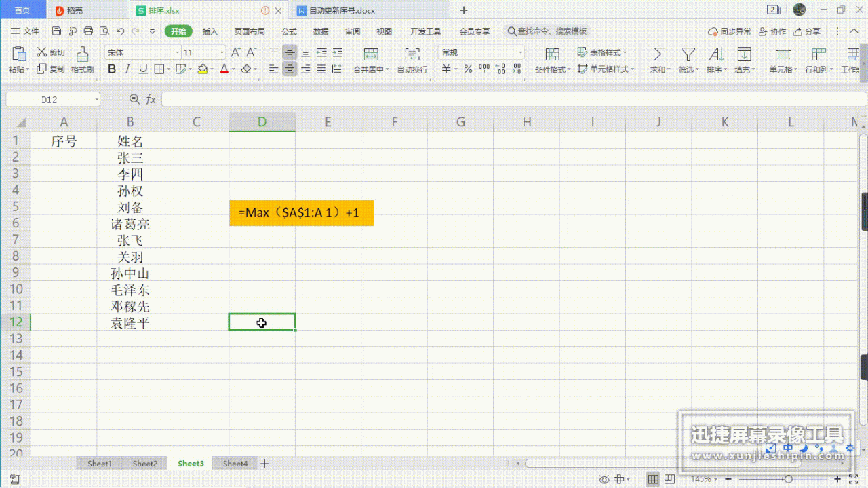Click the font color A swatch
This screenshot has height=488, width=868.
(224, 69)
